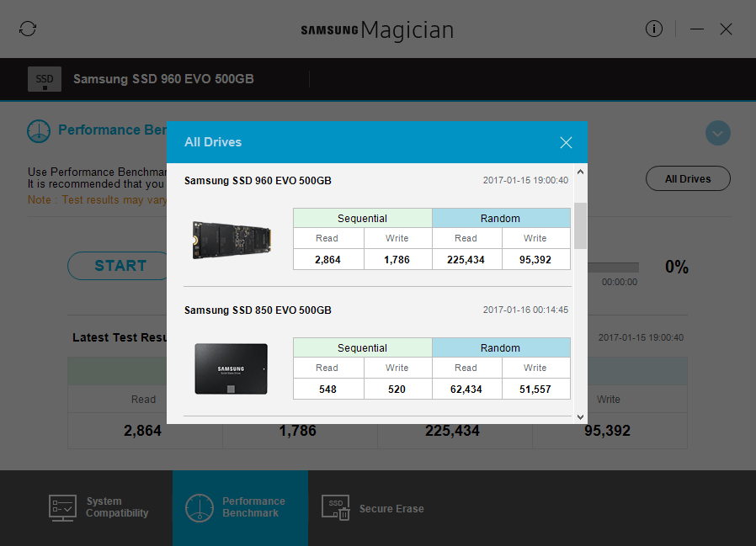Select the SSD drive icon in the black bar
This screenshot has height=546, width=756.
[45, 79]
